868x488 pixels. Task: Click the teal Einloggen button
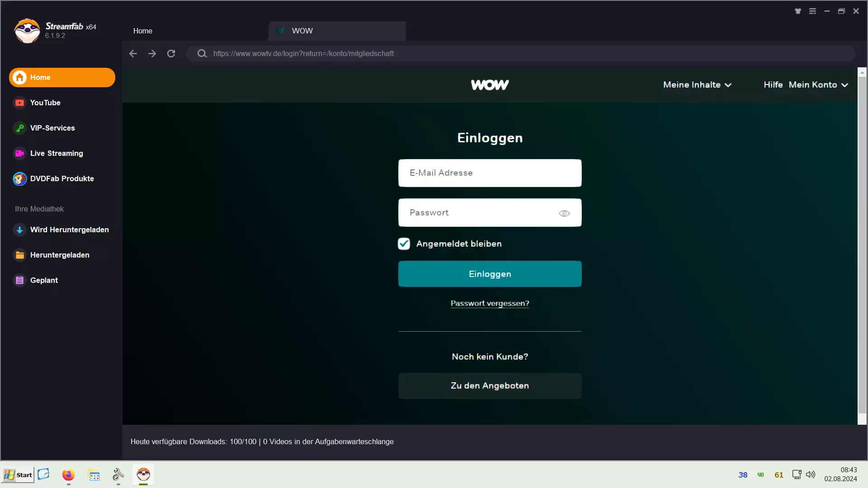pos(490,274)
